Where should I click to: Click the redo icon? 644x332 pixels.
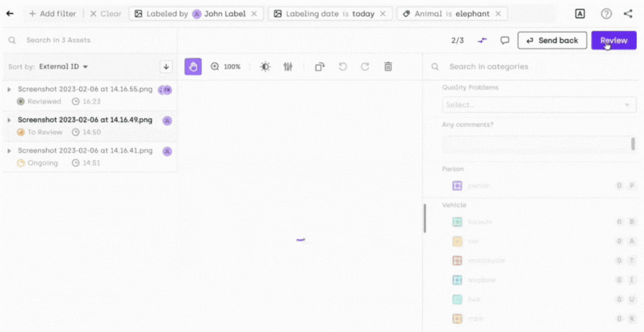point(365,67)
